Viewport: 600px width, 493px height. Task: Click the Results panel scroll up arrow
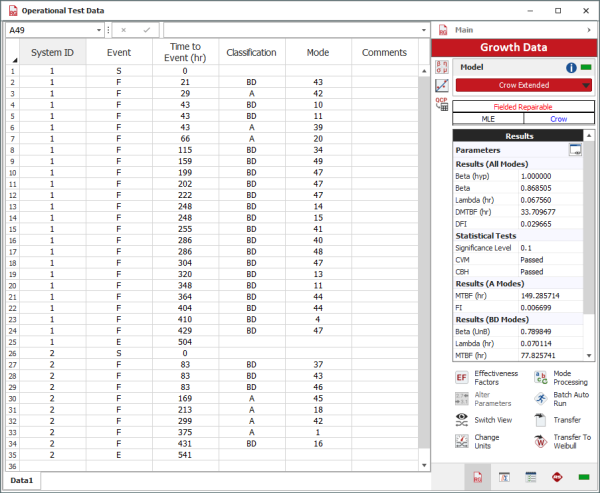pyautogui.click(x=589, y=135)
